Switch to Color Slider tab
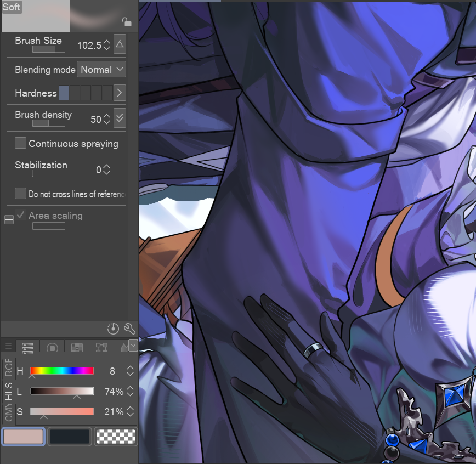The image size is (476, 464). click(x=27, y=347)
